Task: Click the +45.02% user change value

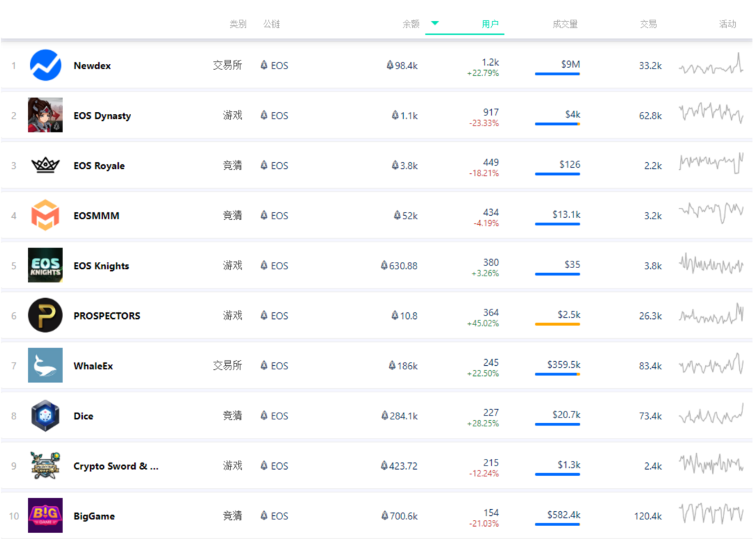Action: (x=483, y=324)
